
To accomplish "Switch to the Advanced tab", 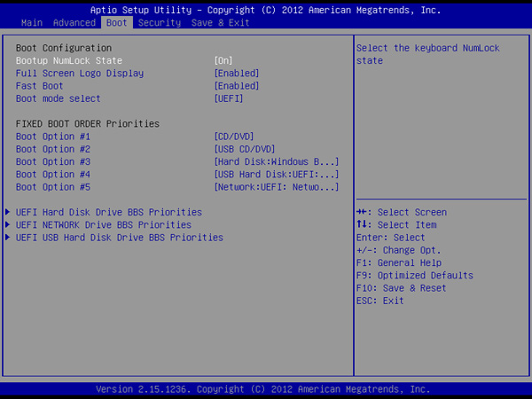I will click(x=74, y=22).
